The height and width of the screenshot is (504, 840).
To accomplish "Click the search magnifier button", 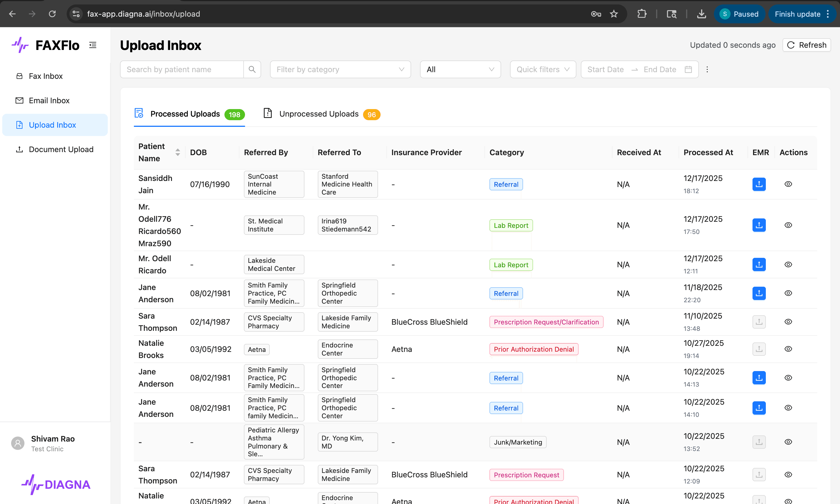I will point(252,69).
